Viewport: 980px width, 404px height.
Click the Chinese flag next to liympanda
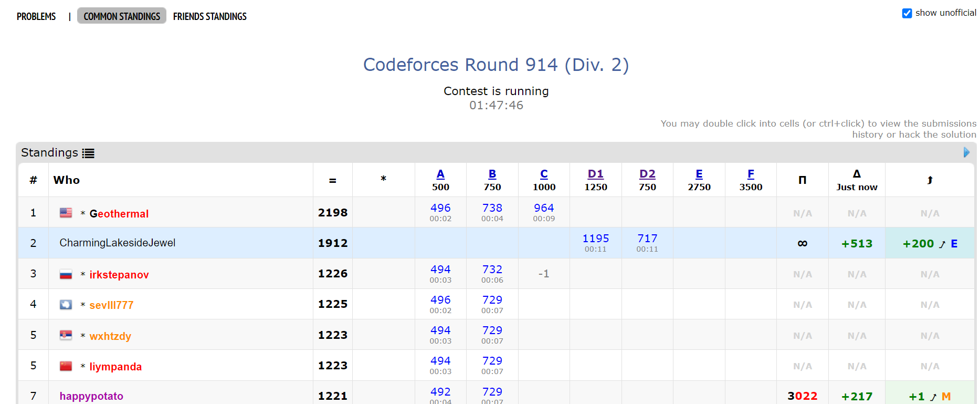point(66,366)
